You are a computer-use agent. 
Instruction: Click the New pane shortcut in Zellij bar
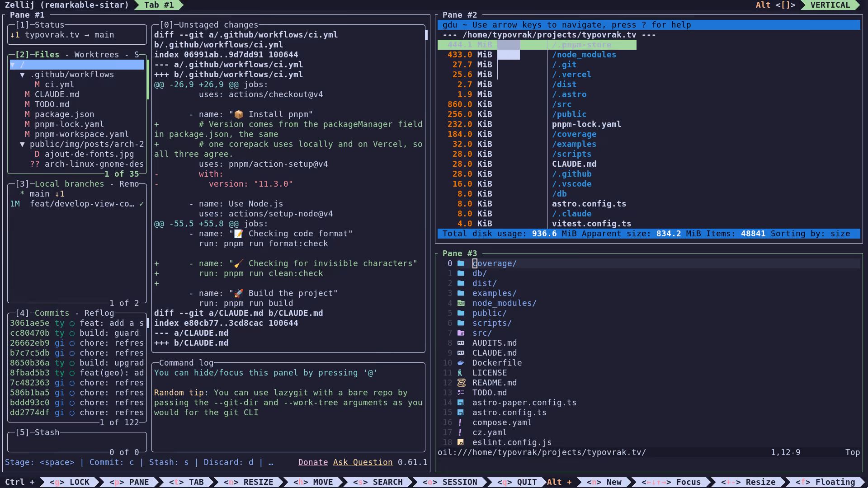(x=604, y=482)
